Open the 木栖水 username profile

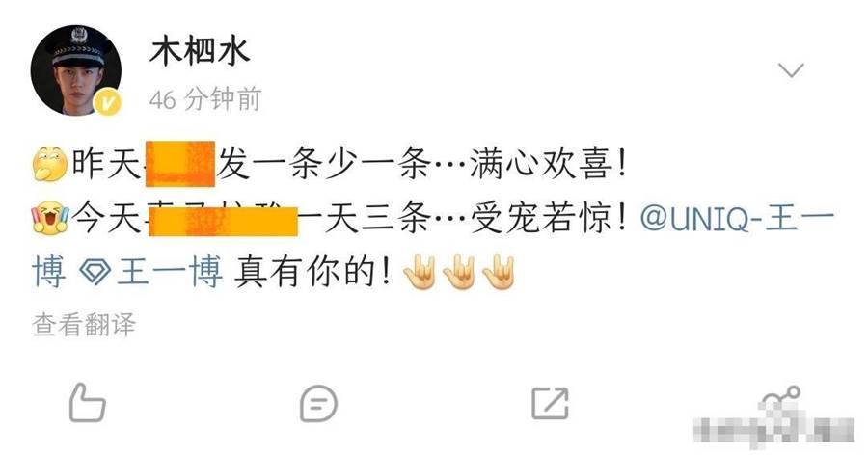click(x=200, y=52)
